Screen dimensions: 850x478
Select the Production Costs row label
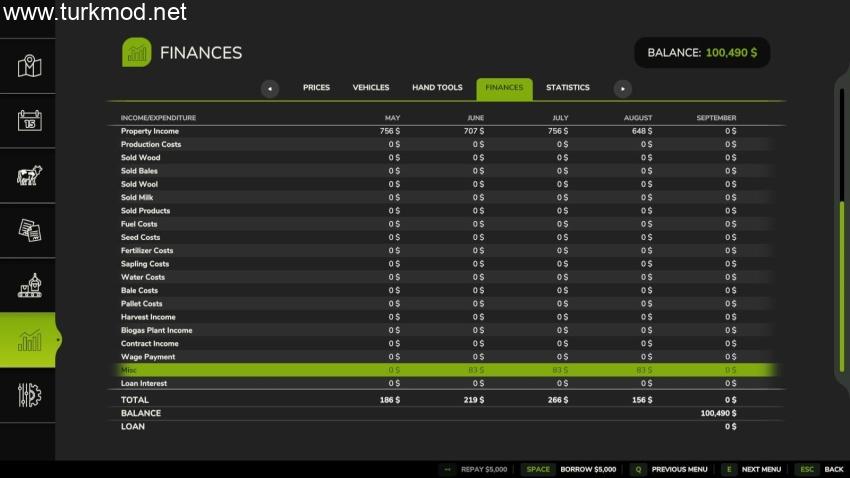coord(151,144)
